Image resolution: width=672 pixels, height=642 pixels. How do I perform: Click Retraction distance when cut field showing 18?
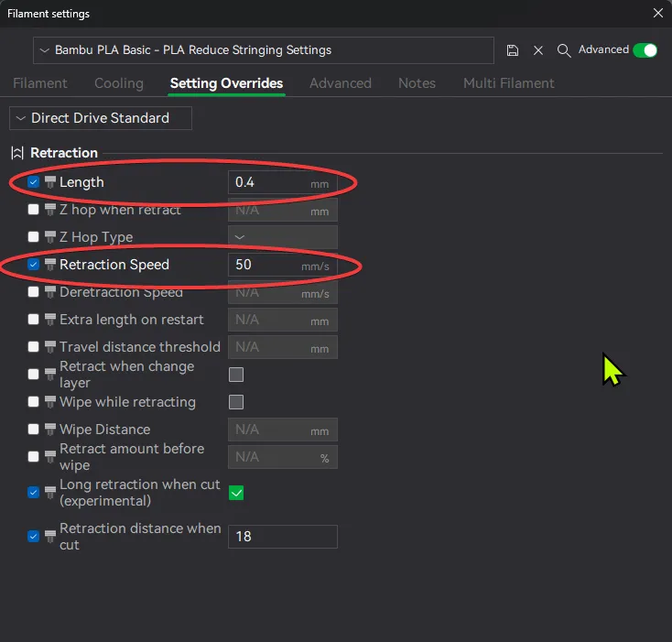283,536
